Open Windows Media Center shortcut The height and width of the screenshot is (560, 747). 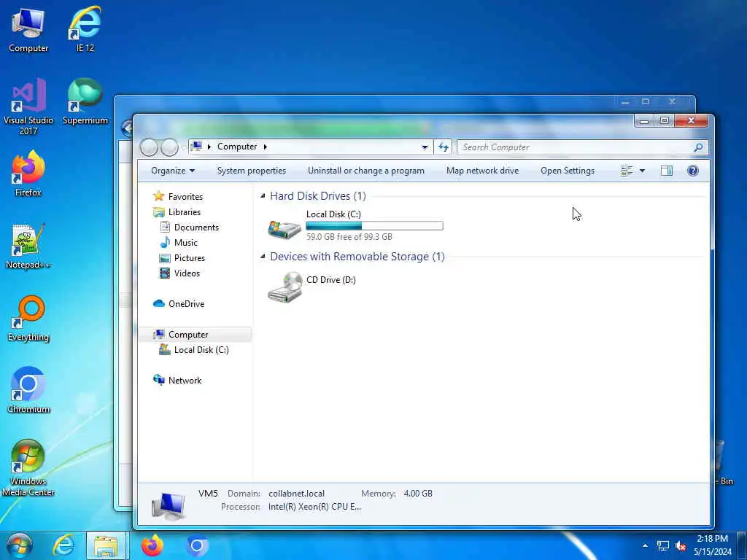(x=28, y=467)
